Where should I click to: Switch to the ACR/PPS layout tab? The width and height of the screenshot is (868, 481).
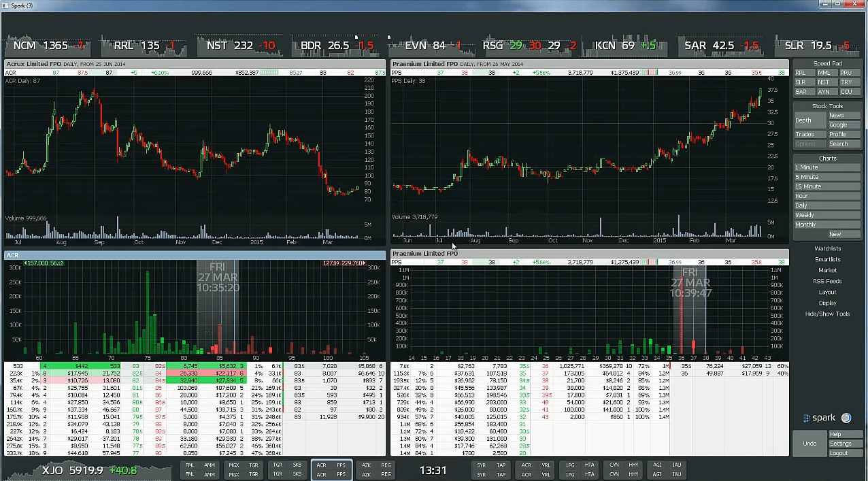click(x=331, y=469)
